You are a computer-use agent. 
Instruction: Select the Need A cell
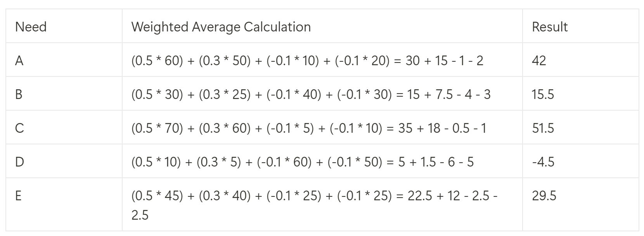tap(64, 60)
